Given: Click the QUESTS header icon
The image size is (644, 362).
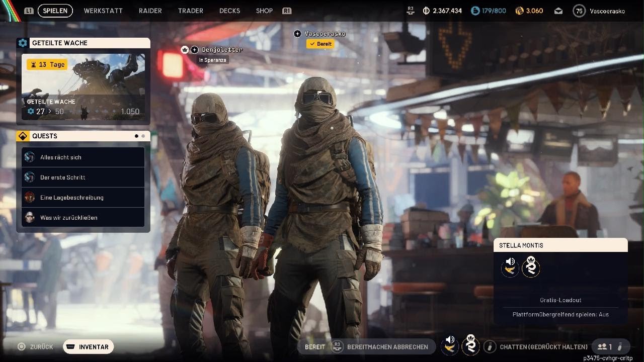Looking at the screenshot, I should tap(22, 136).
